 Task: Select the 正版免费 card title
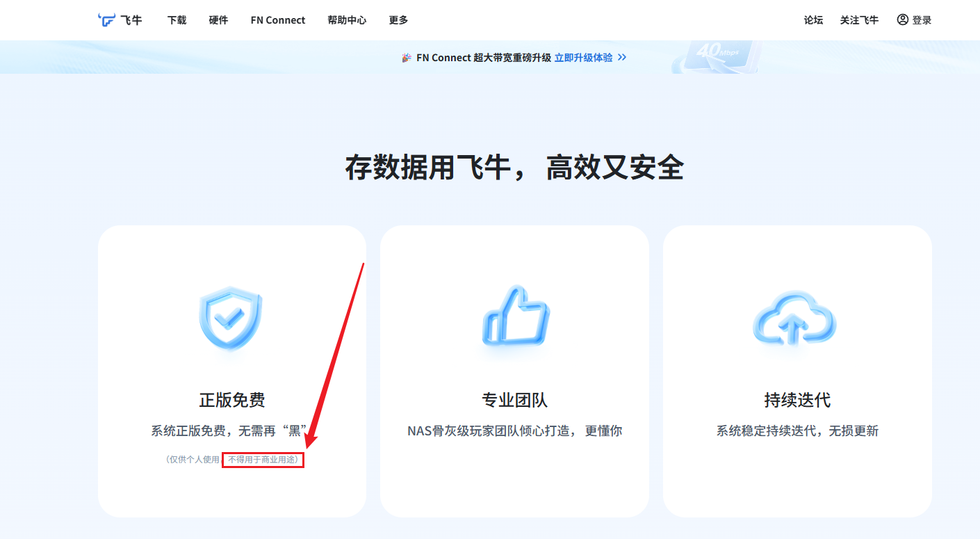(232, 400)
